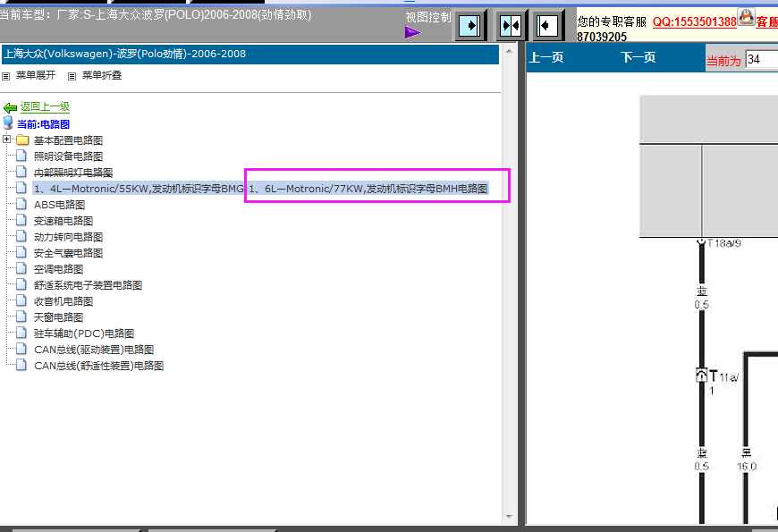Click T11a/1 connector symbol in diagram
778x532 pixels.
pyautogui.click(x=701, y=376)
